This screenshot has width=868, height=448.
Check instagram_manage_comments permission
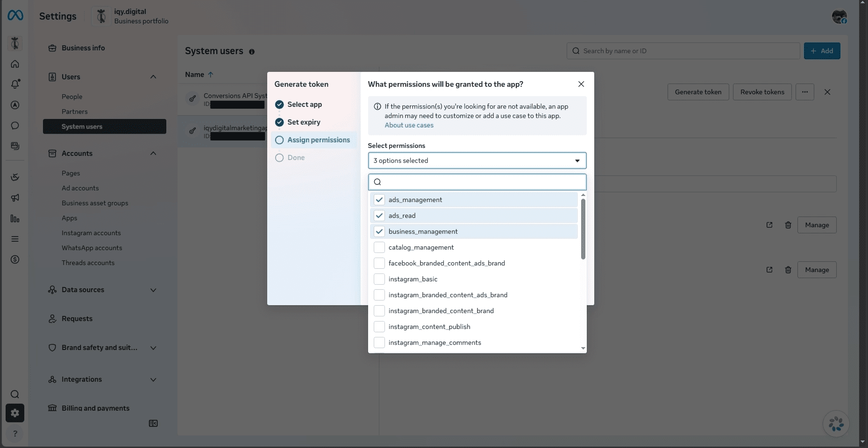click(x=379, y=343)
